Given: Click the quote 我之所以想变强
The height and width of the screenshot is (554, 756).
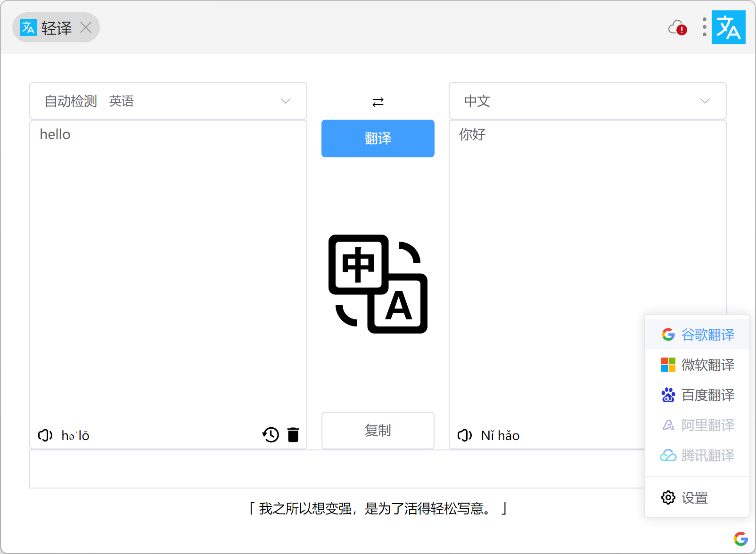Looking at the screenshot, I should click(378, 509).
